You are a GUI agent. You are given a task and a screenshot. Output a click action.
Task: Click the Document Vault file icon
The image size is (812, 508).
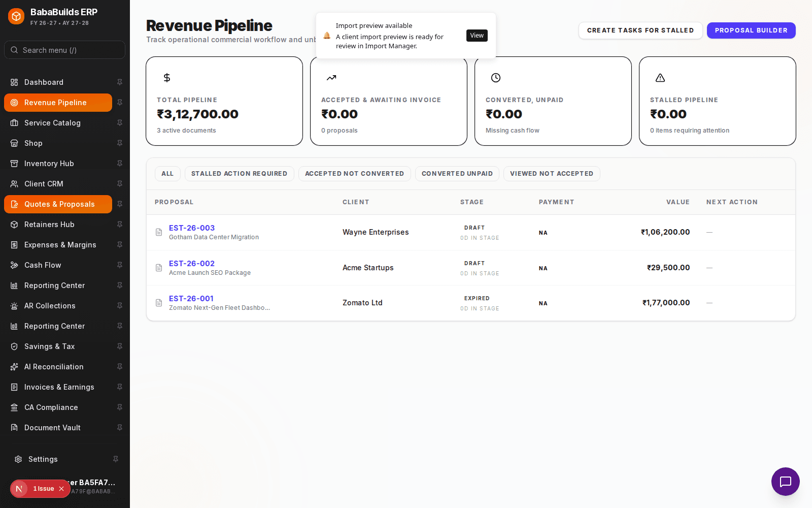coord(14,428)
